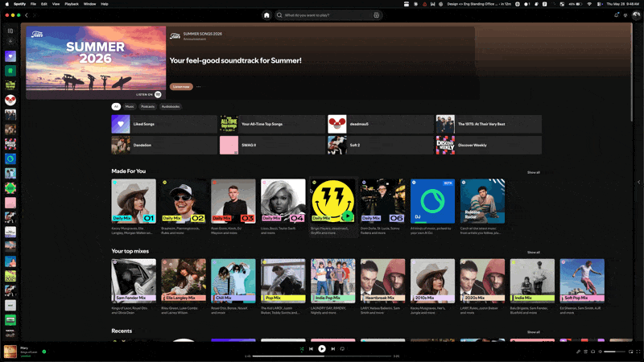Open the View menu
The height and width of the screenshot is (362, 644).
click(x=56, y=4)
